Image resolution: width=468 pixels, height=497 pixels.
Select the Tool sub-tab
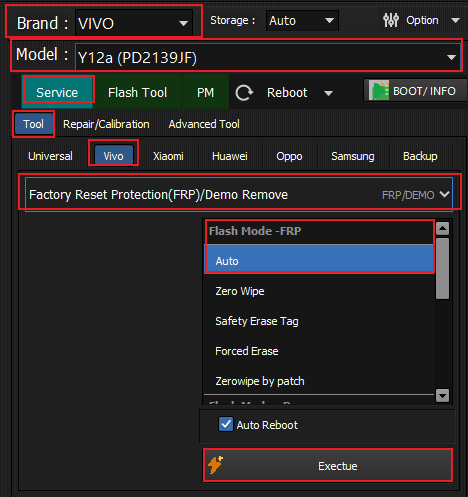click(33, 124)
